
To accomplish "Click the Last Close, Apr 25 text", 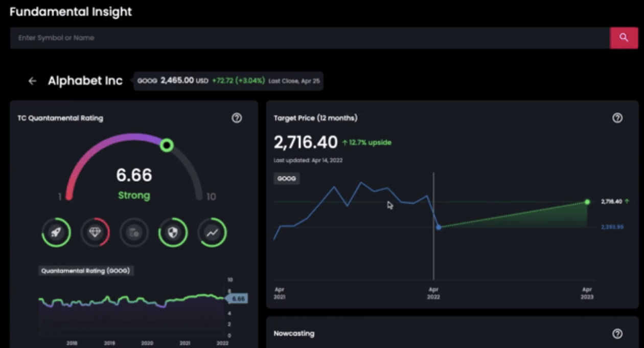I will coord(294,81).
